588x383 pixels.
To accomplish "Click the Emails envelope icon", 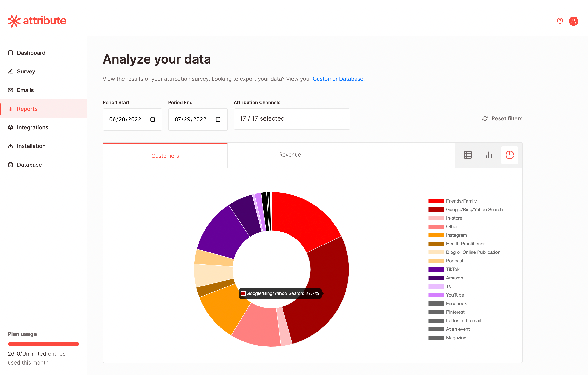I will [x=10, y=90].
